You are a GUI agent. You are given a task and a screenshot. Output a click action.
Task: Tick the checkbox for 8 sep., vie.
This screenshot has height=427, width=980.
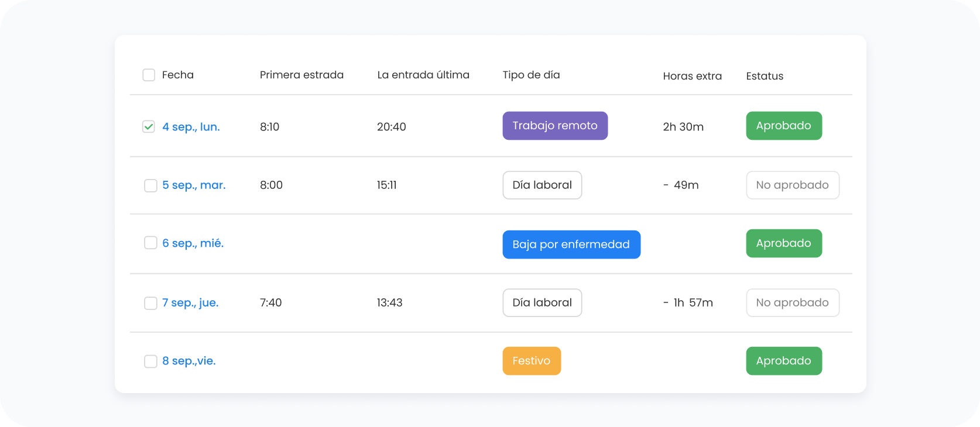click(x=150, y=361)
